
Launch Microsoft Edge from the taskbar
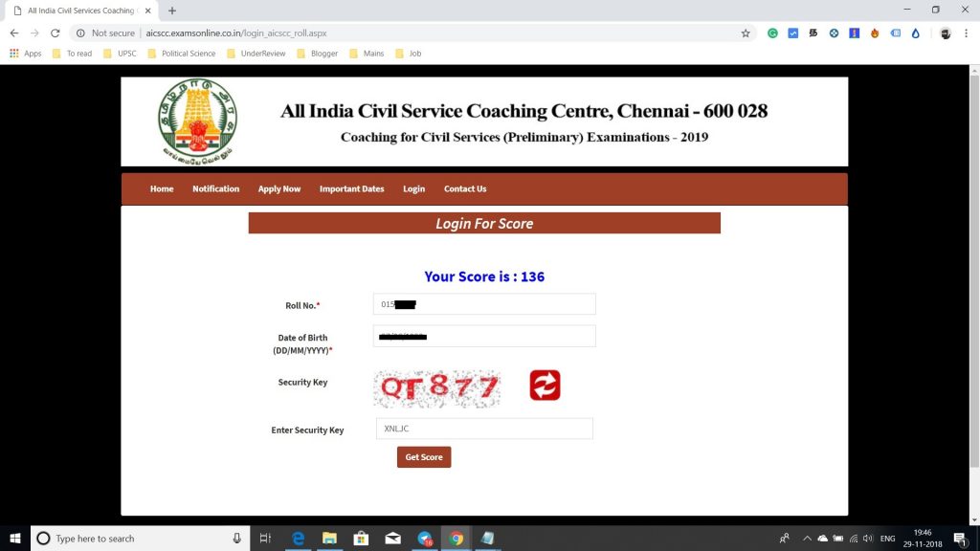point(298,539)
